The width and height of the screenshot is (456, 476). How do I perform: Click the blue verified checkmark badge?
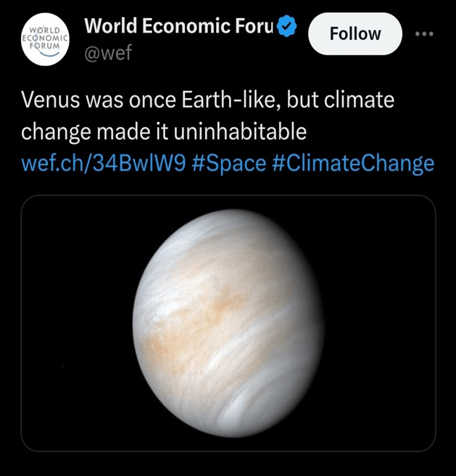(x=289, y=27)
